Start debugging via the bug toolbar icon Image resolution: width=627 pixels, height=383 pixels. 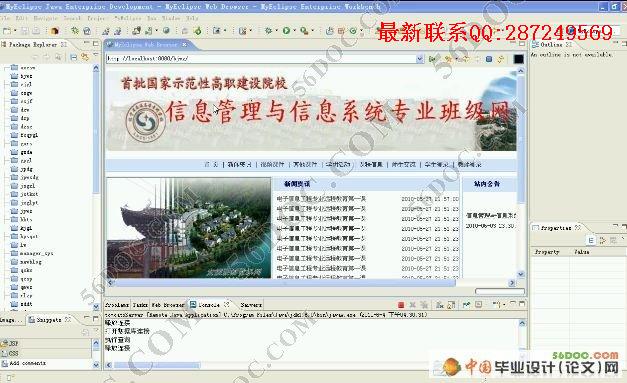tap(268, 30)
